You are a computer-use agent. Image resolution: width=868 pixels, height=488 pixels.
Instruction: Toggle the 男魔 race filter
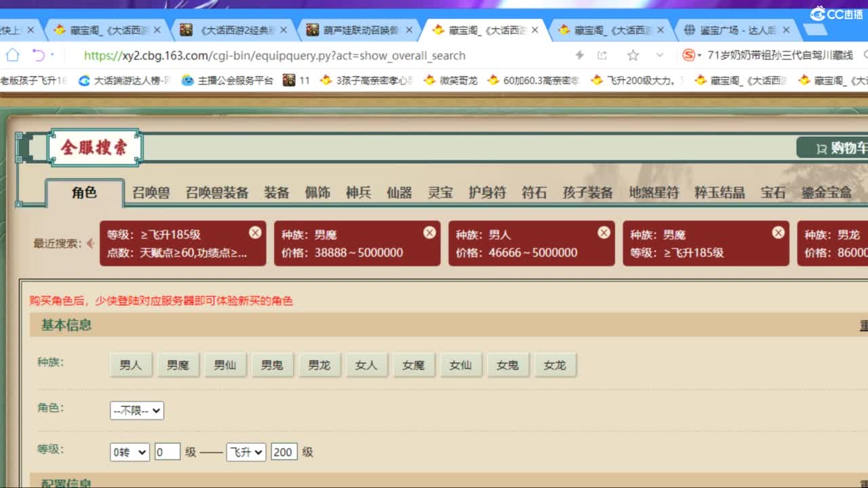[x=178, y=365]
